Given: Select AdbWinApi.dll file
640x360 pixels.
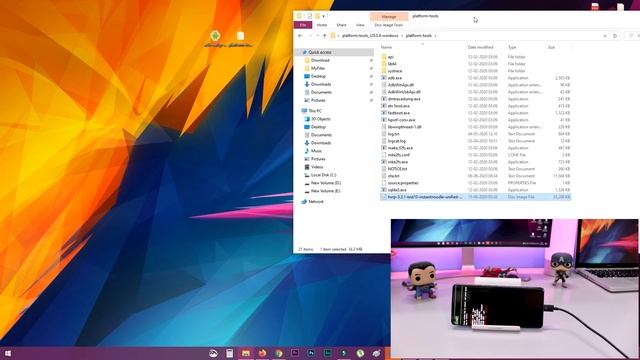Looking at the screenshot, I should pyautogui.click(x=400, y=85).
